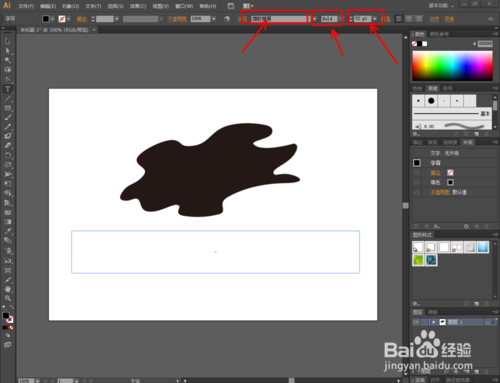Open fill color dropdown in control bar
Image resolution: width=500 pixels, height=383 pixels.
tap(52, 19)
